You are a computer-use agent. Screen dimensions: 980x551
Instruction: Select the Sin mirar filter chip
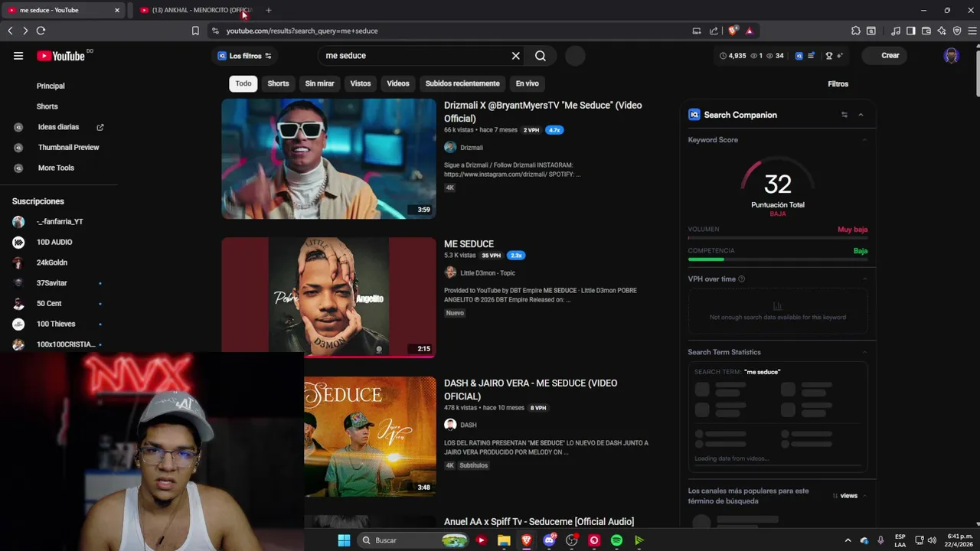(319, 83)
